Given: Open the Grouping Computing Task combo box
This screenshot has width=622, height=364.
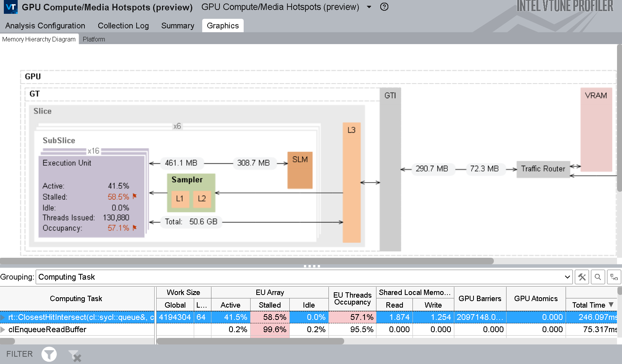Looking at the screenshot, I should [304, 277].
